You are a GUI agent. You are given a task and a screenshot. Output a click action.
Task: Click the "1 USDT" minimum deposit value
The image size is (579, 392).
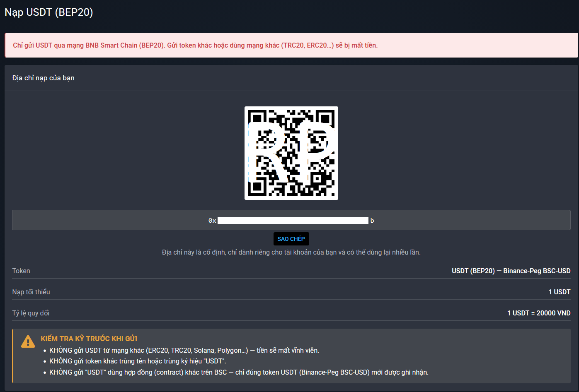pos(560,292)
